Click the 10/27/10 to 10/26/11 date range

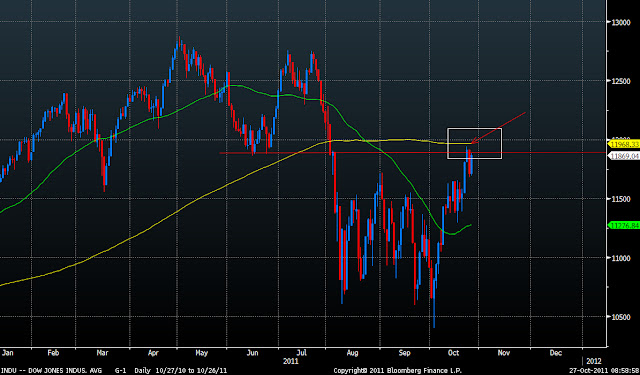click(x=191, y=371)
